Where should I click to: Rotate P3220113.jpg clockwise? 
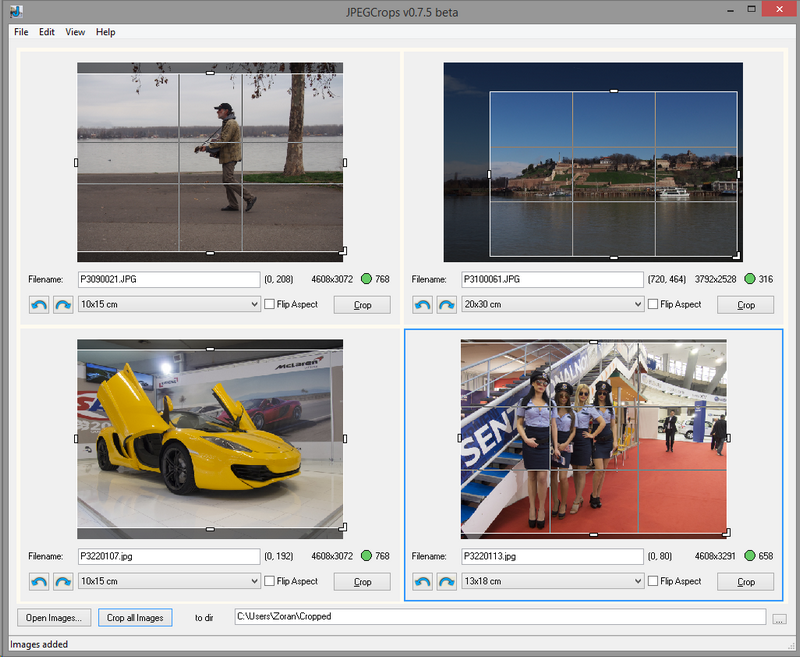[447, 582]
